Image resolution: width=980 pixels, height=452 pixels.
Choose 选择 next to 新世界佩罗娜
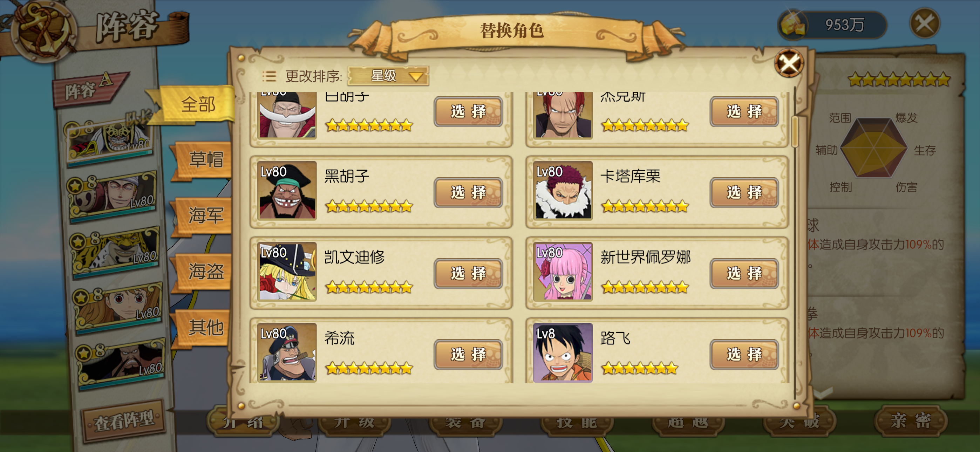coord(744,273)
